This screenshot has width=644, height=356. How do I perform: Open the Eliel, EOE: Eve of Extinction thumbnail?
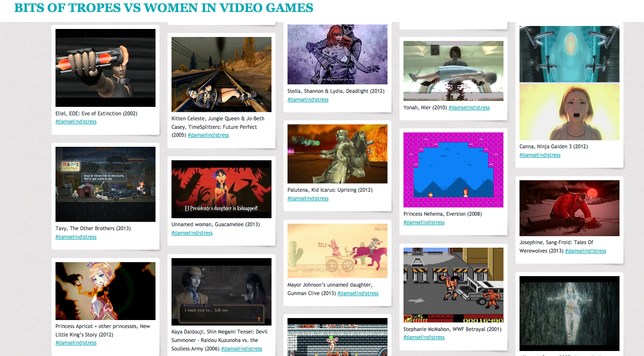click(105, 68)
